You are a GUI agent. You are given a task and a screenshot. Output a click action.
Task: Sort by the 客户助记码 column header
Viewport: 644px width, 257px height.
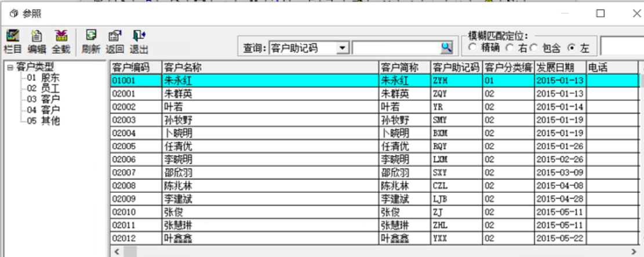[456, 68]
